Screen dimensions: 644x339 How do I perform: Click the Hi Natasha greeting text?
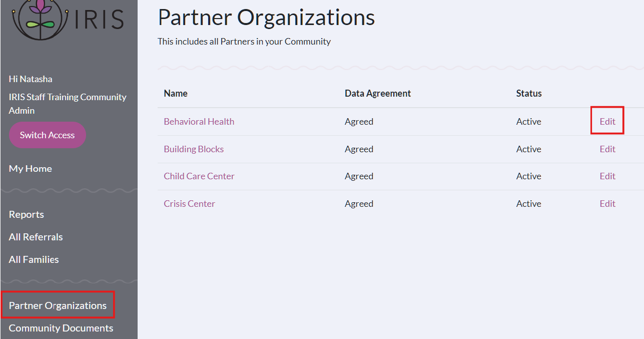click(x=31, y=79)
